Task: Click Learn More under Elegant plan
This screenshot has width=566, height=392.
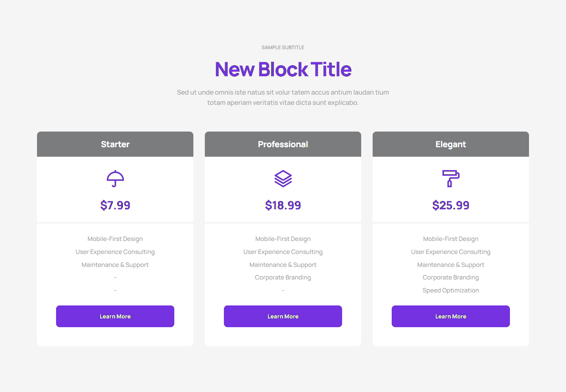Action: [450, 316]
